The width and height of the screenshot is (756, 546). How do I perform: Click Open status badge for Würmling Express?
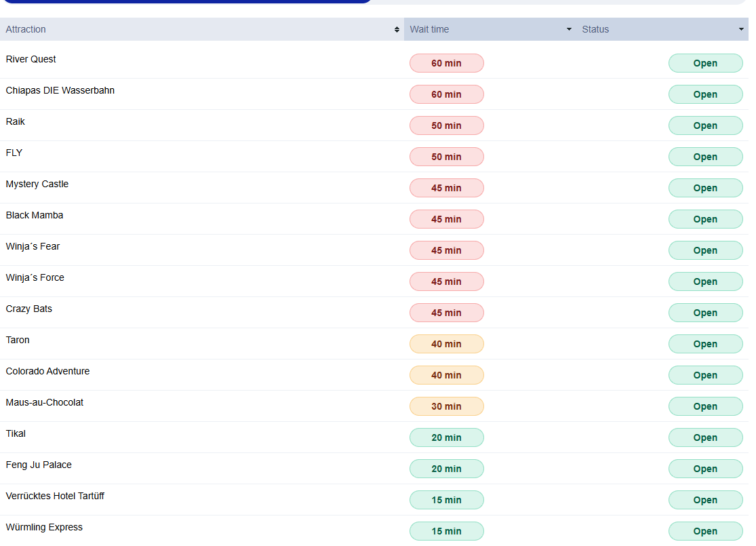[x=705, y=531]
